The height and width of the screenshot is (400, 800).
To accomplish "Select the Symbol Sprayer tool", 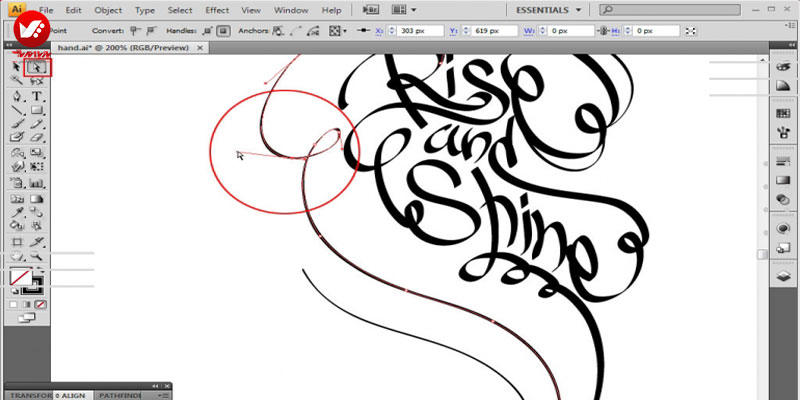I will [x=17, y=183].
